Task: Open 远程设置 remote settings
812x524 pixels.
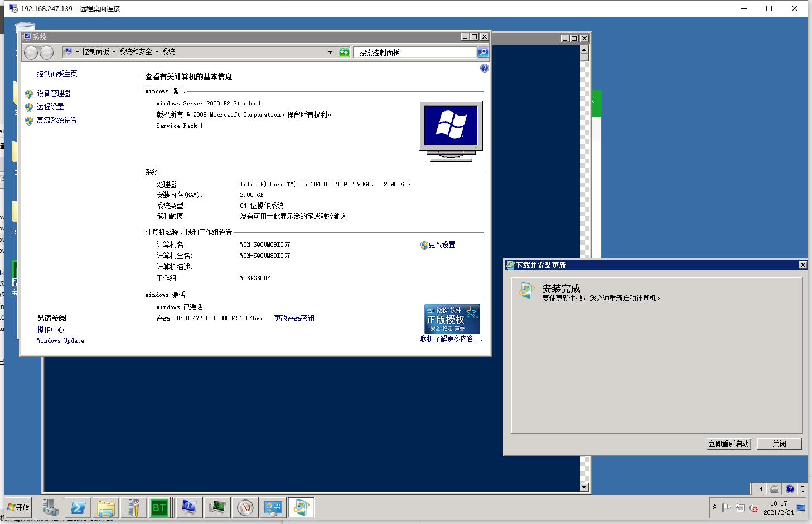Action: tap(50, 107)
